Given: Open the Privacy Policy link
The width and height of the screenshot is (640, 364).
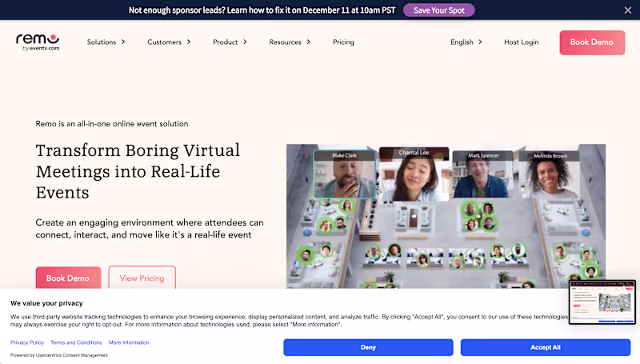Looking at the screenshot, I should 27,342.
